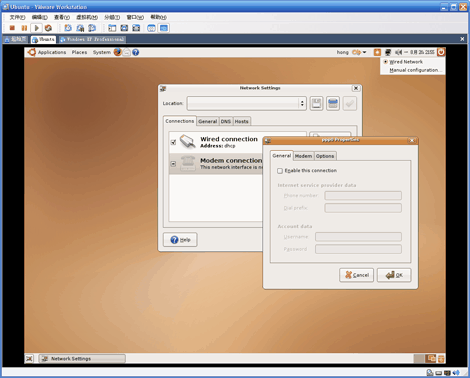Suspend the VM using the pause icon
The height and width of the screenshot is (378, 470).
point(24,28)
